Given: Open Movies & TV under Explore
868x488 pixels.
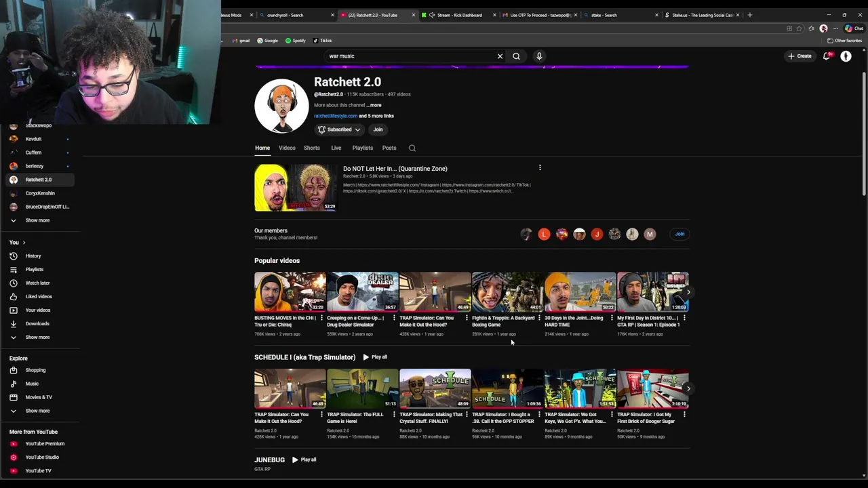Looking at the screenshot, I should click(39, 397).
